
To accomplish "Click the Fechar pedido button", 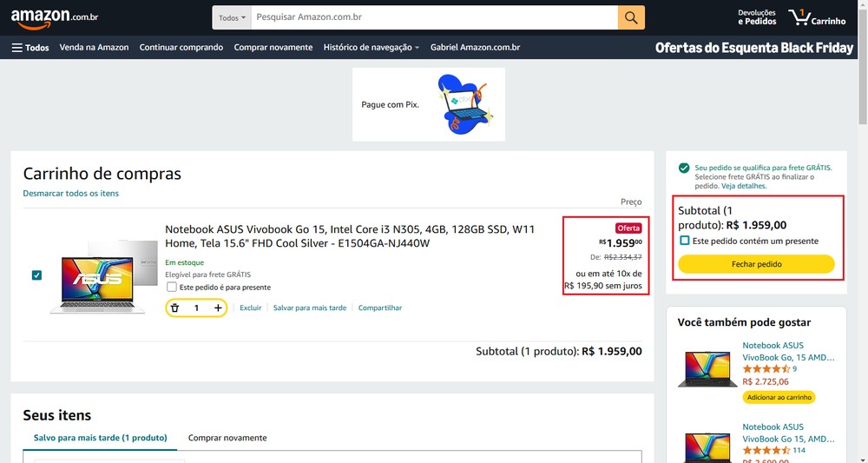I will tap(756, 264).
